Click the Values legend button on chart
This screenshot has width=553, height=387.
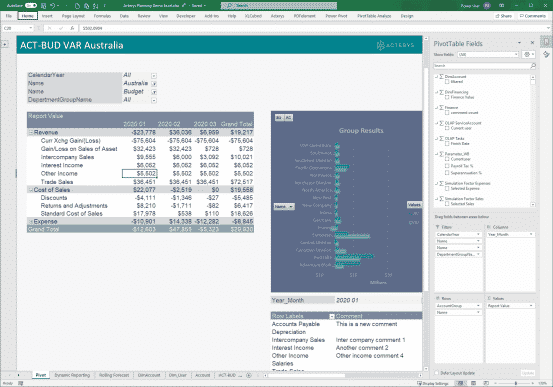point(414,205)
